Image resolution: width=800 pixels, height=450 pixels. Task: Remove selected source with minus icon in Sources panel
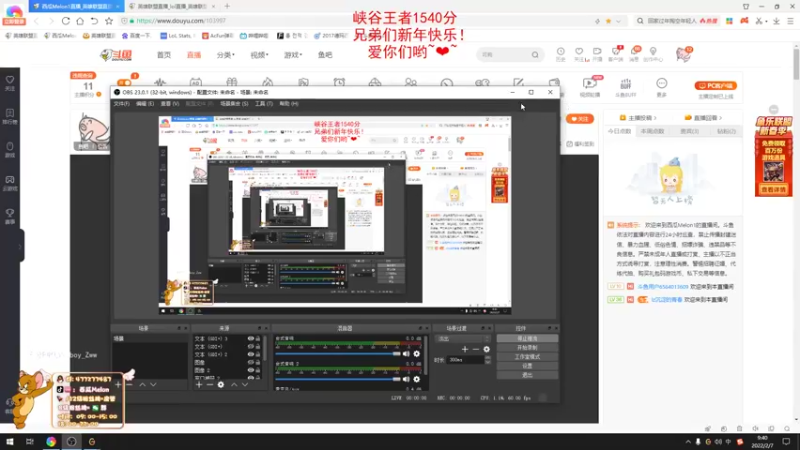210,385
